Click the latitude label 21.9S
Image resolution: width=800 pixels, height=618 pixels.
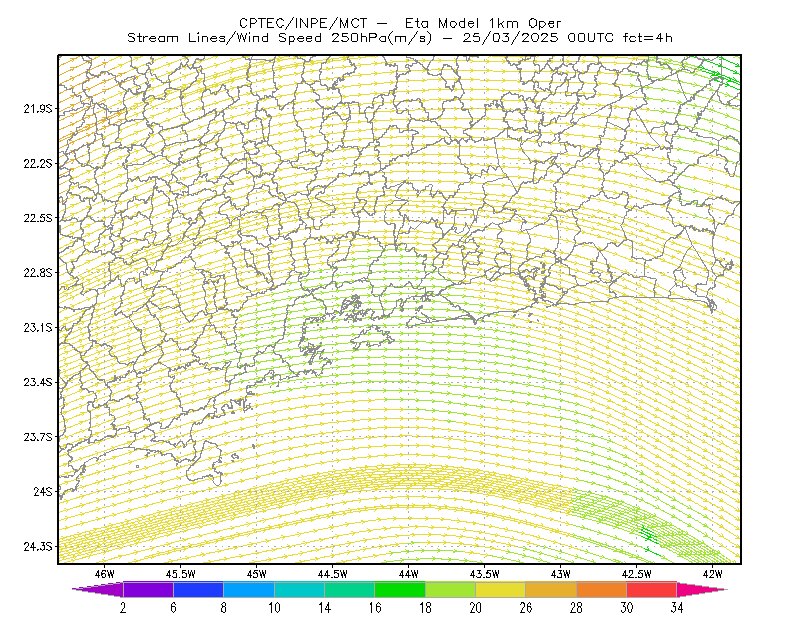point(38,109)
